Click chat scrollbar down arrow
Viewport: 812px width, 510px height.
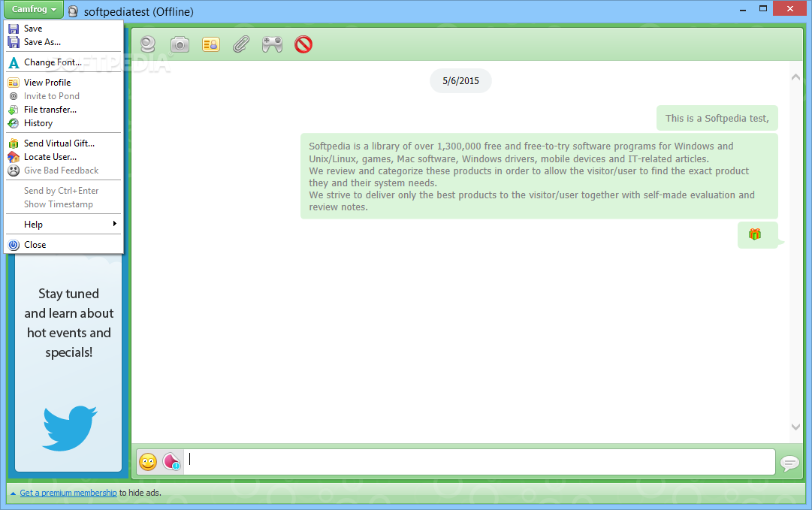(796, 427)
